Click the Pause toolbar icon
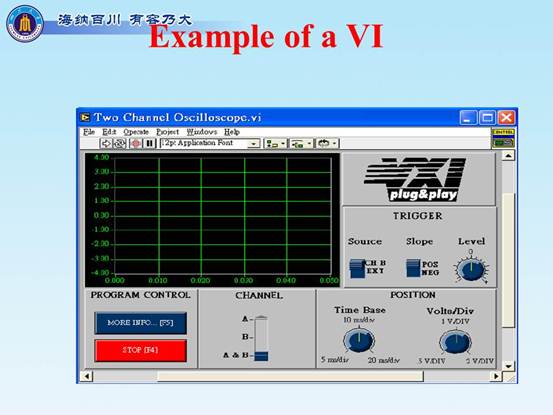This screenshot has width=553, height=415. click(150, 143)
